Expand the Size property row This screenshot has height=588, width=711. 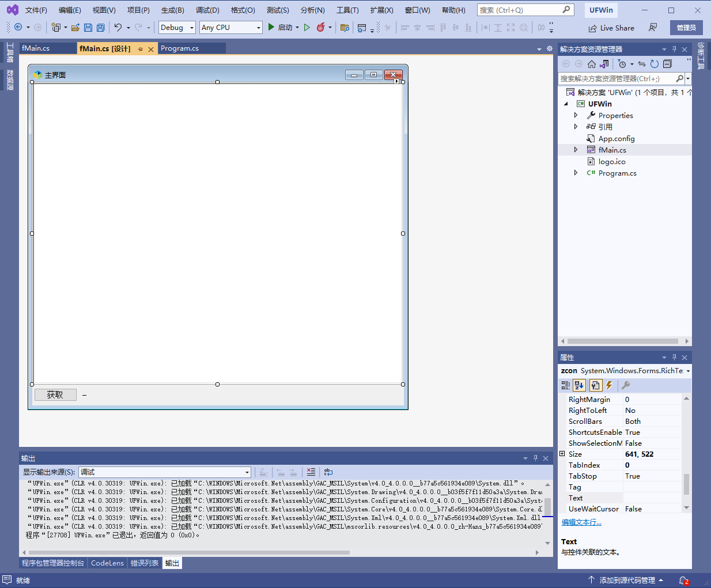tap(562, 454)
